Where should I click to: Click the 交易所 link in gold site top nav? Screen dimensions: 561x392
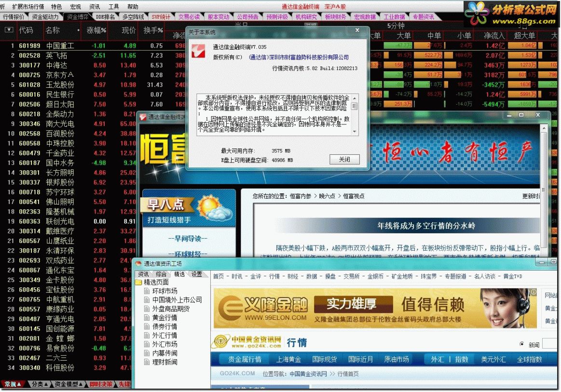(x=351, y=276)
